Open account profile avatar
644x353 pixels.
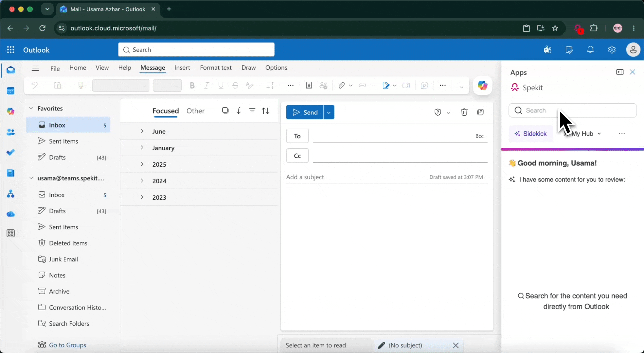[633, 50]
